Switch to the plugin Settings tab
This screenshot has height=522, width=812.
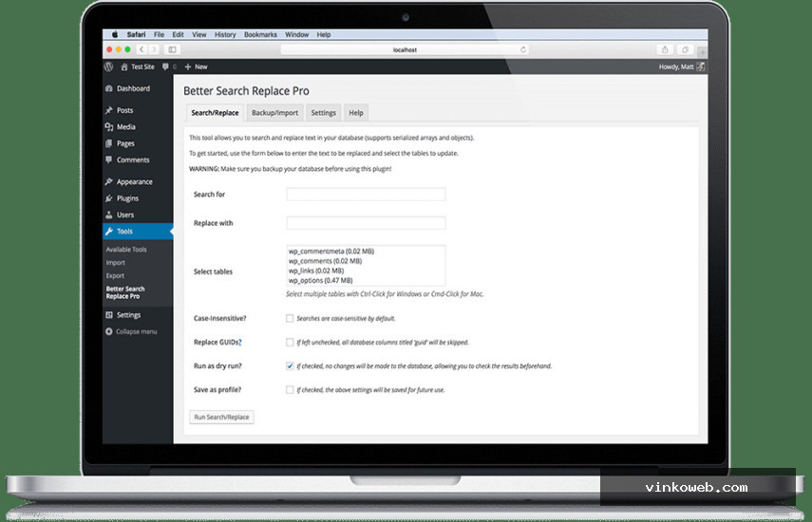[x=324, y=113]
